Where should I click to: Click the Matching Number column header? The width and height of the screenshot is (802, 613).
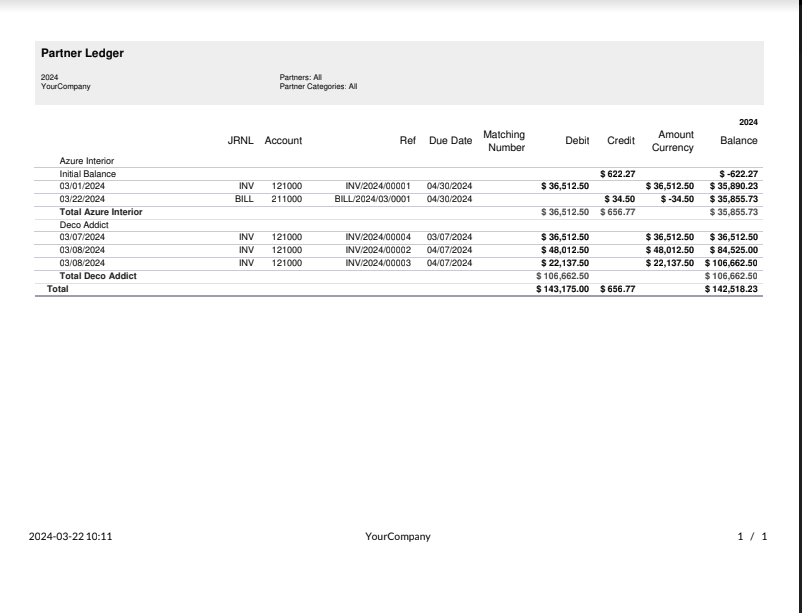click(x=504, y=141)
